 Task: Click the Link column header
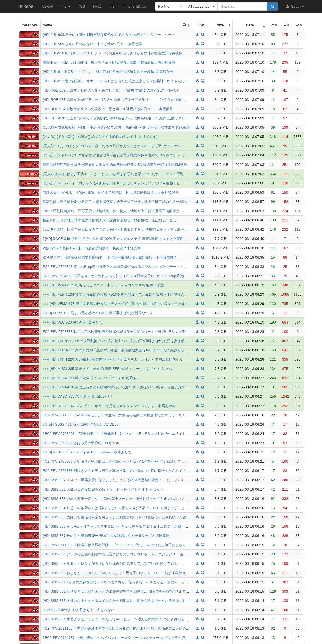[200, 25]
